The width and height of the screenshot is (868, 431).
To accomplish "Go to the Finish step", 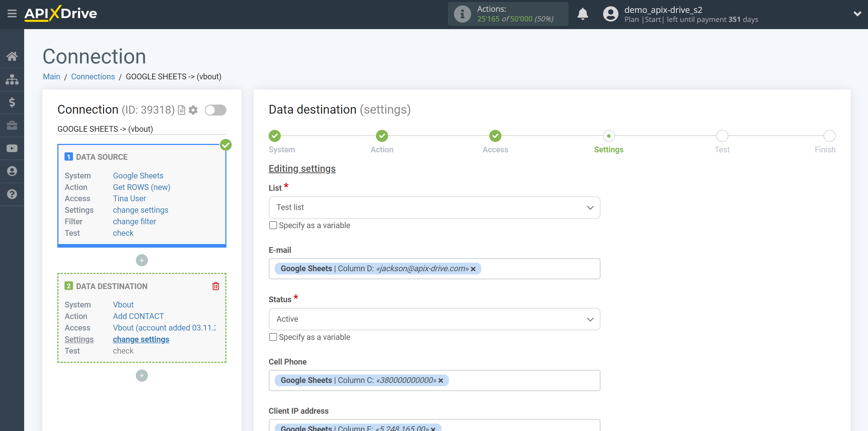I will click(x=829, y=136).
